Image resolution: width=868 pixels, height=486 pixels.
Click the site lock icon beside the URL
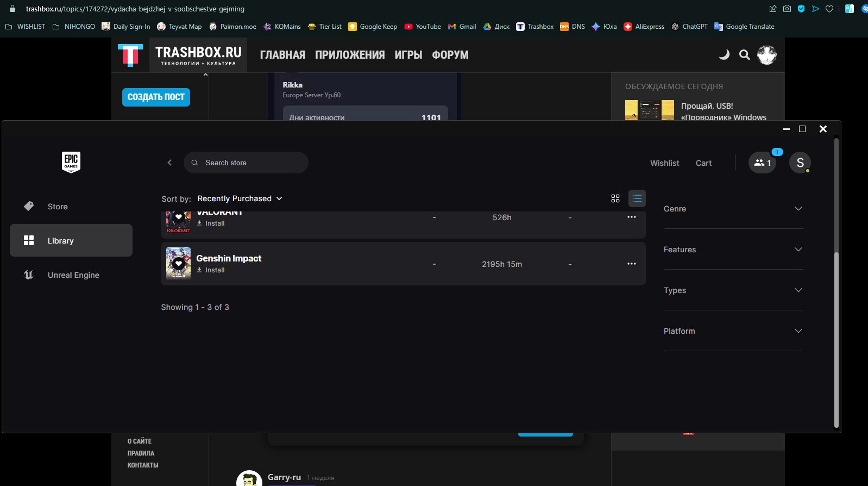(13, 9)
